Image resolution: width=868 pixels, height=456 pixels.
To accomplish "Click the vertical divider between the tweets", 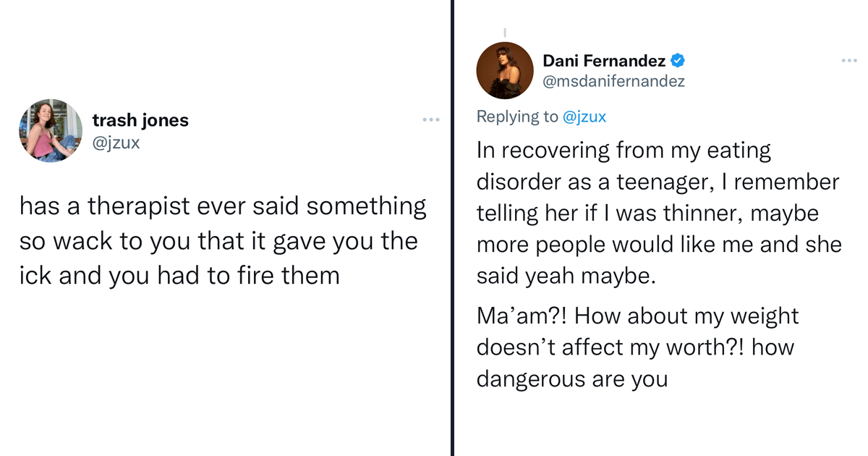I will coord(452,228).
